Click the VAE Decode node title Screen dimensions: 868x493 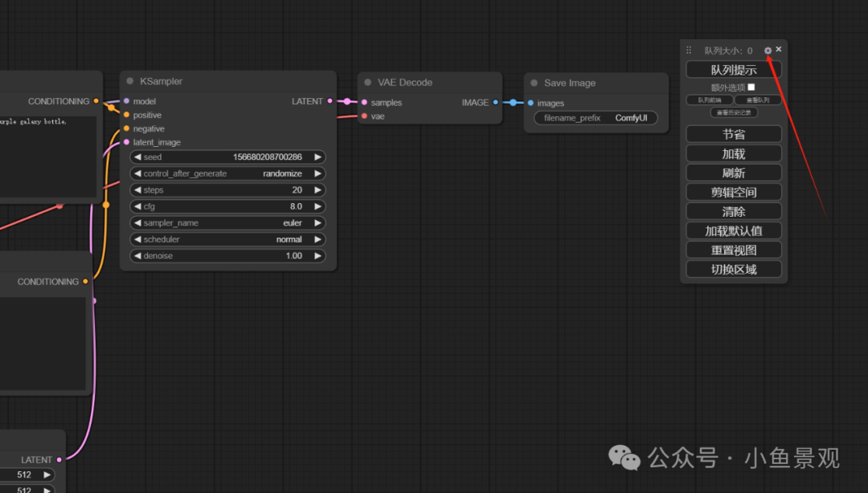[404, 83]
